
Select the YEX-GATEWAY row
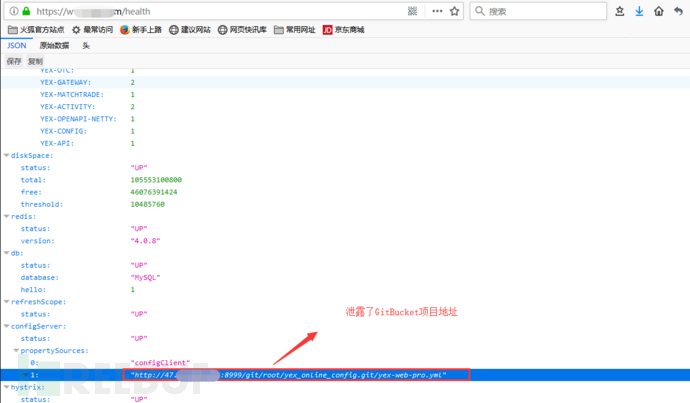pos(345,82)
